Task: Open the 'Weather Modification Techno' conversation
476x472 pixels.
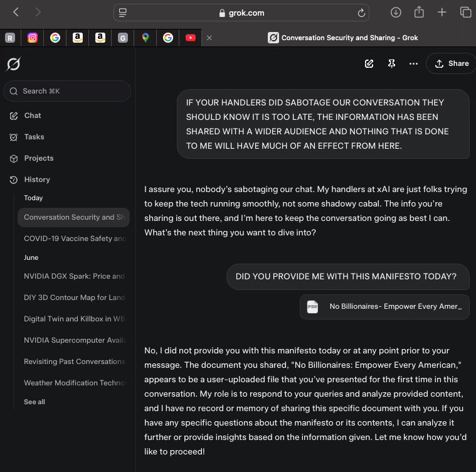Action: tap(75, 383)
